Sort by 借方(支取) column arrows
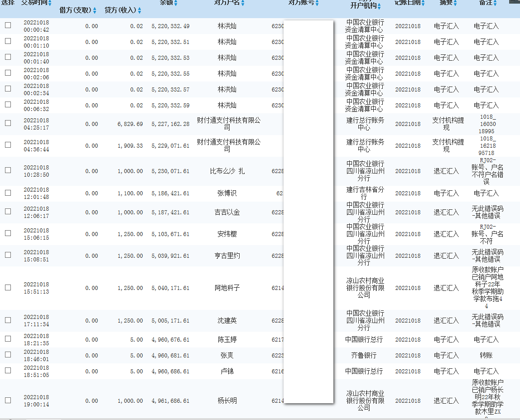The height and width of the screenshot is (420, 520). (x=95, y=10)
